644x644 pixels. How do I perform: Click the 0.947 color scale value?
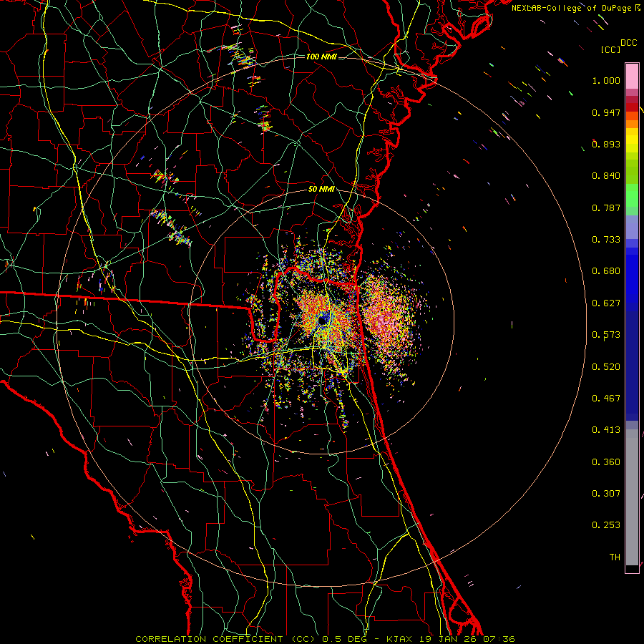pyautogui.click(x=606, y=112)
